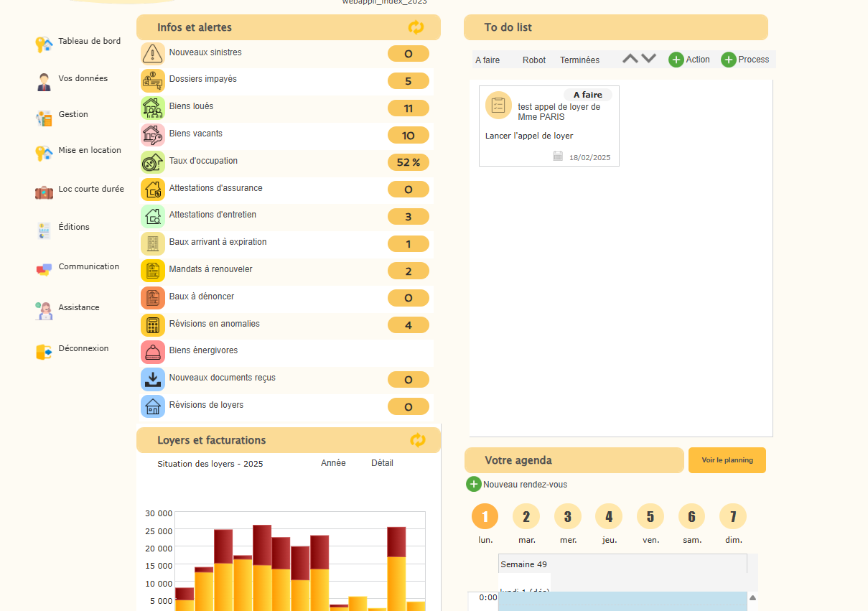
Task: Click the Nouveaux sinistres warning icon
Action: (153, 53)
